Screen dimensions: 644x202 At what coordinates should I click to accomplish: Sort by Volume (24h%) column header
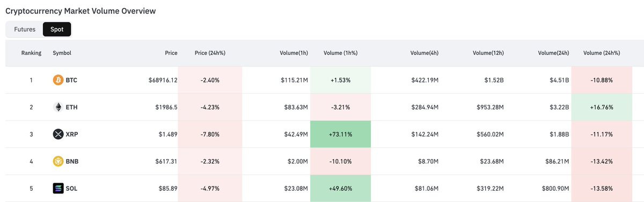pos(602,53)
